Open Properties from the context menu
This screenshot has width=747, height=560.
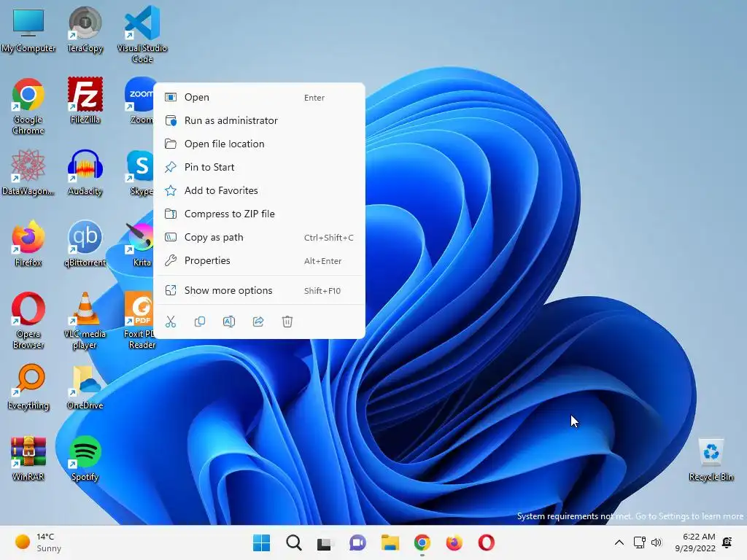tap(259, 260)
